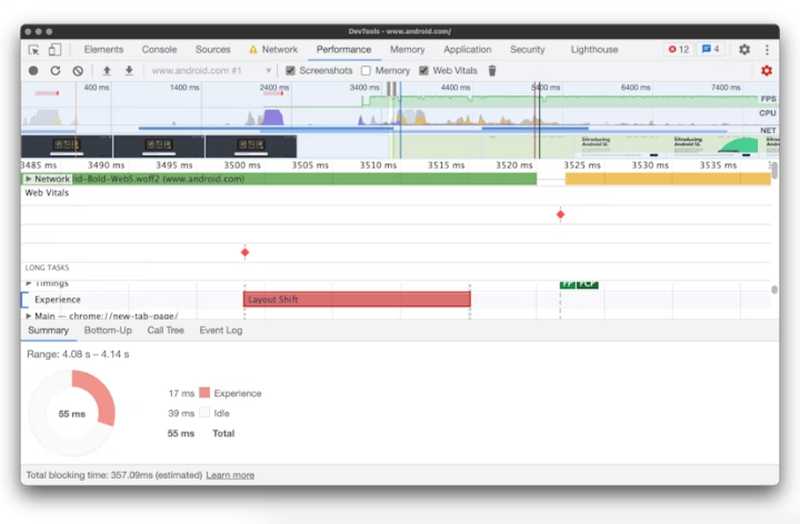Save the profile with the download icon
The width and height of the screenshot is (800, 524).
click(128, 71)
